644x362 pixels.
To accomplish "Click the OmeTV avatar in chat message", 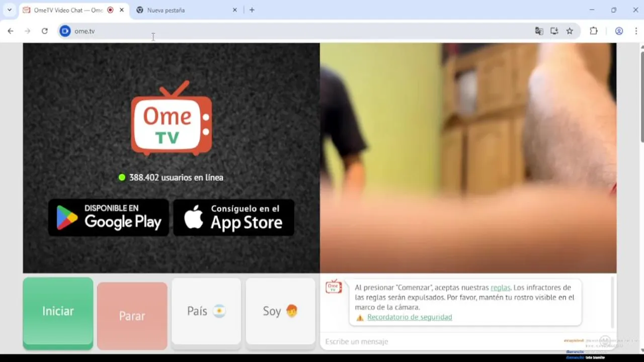I will (x=334, y=287).
